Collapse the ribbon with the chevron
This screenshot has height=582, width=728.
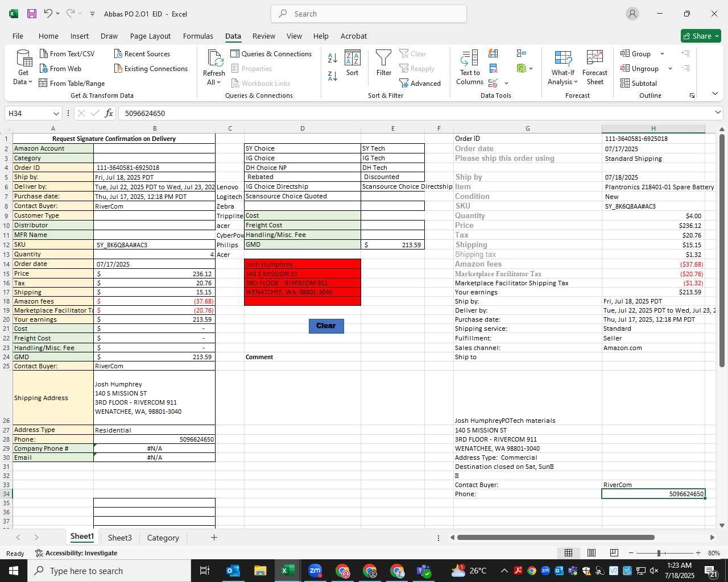(x=715, y=93)
